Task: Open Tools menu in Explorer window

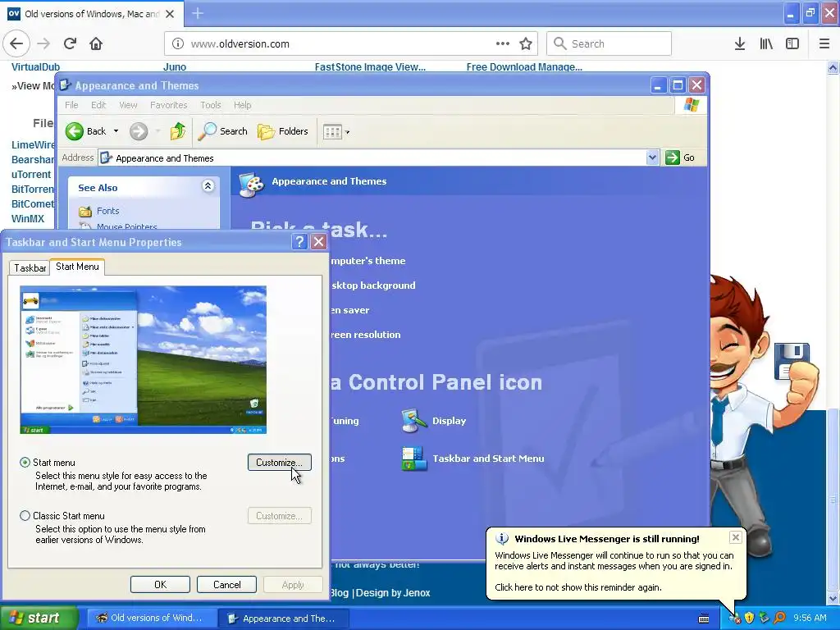Action: pyautogui.click(x=211, y=105)
